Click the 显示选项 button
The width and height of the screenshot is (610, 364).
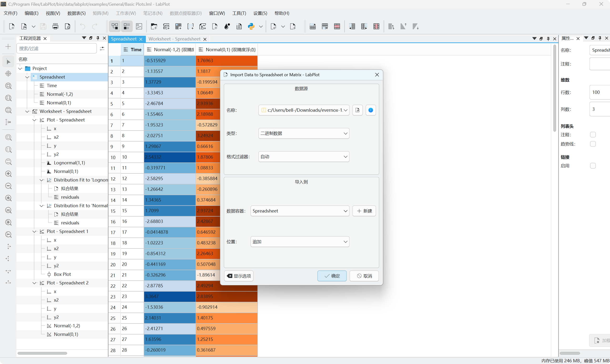239,276
